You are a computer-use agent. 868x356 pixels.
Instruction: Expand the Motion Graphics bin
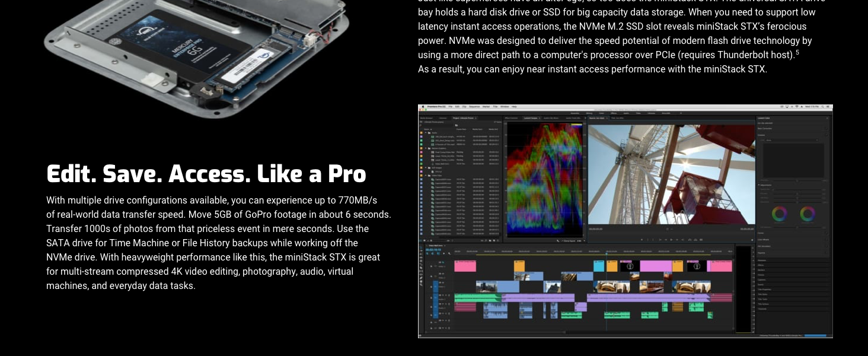(x=426, y=148)
